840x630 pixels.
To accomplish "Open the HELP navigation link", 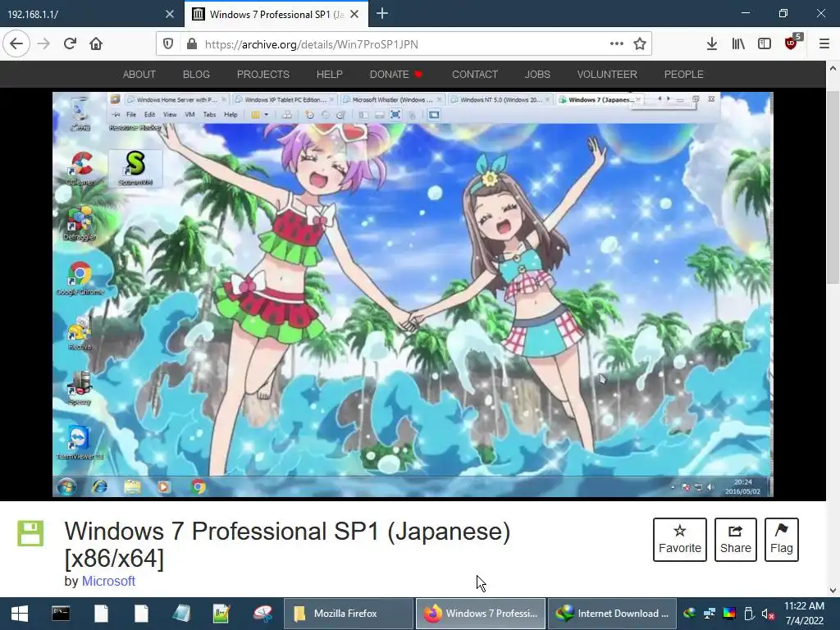I will 330,75.
